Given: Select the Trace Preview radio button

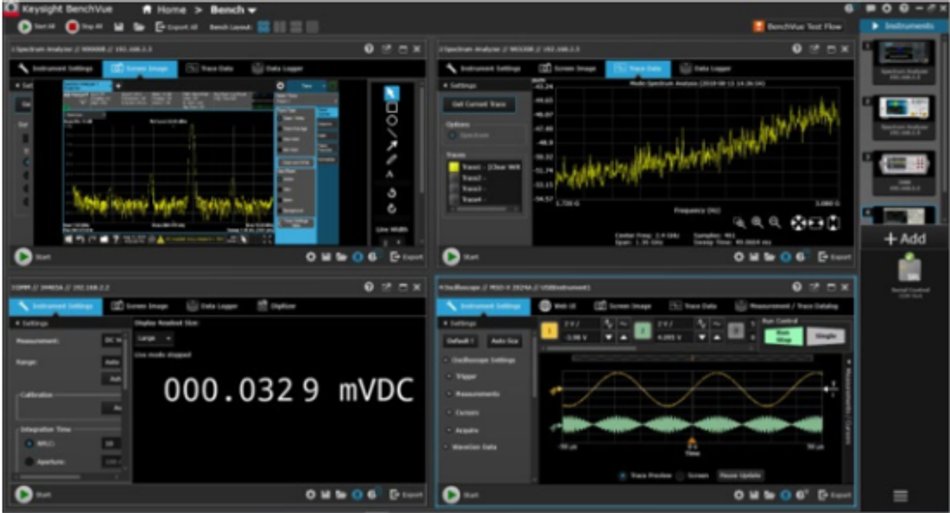Looking at the screenshot, I should 622,475.
